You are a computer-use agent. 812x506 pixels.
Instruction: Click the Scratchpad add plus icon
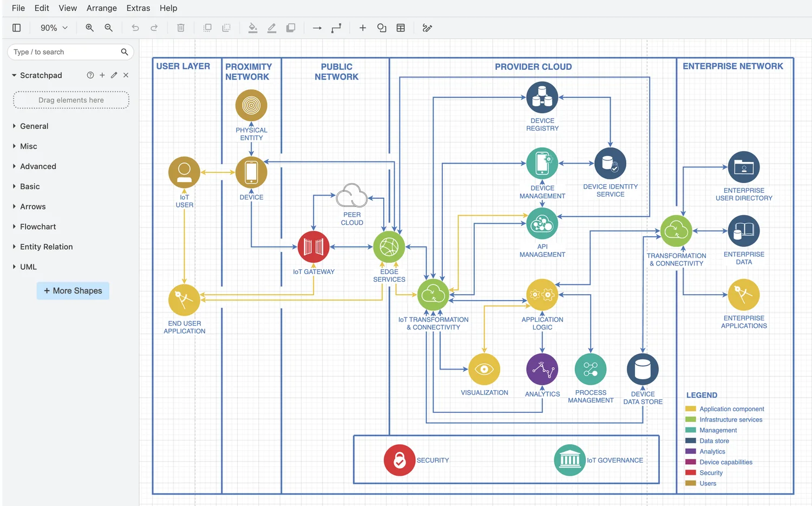pyautogui.click(x=102, y=75)
